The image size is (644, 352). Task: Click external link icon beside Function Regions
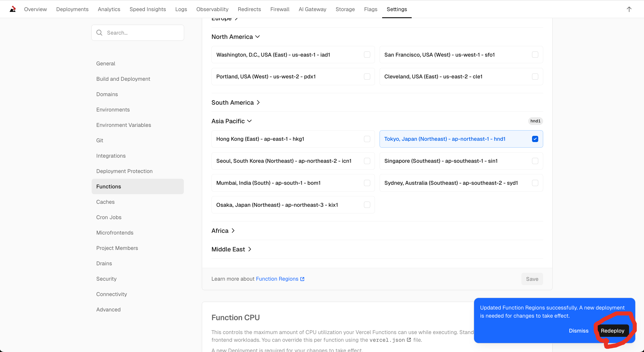tap(302, 279)
